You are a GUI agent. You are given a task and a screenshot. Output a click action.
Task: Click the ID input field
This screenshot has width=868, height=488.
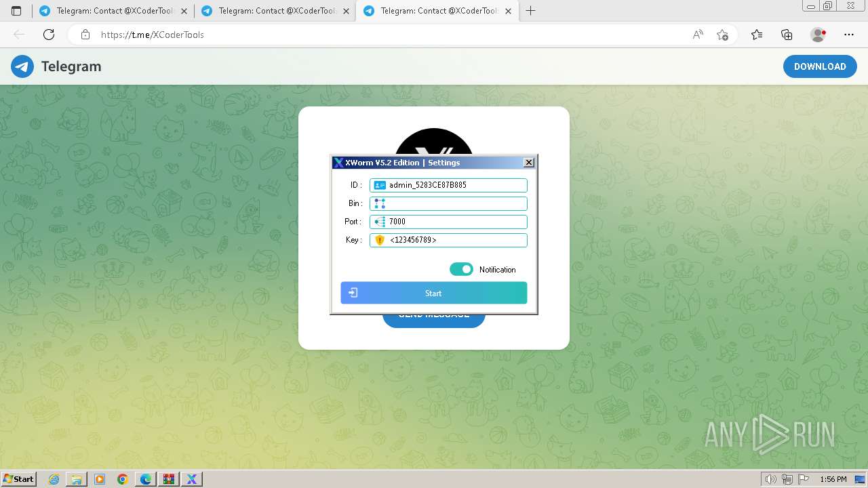click(x=448, y=185)
